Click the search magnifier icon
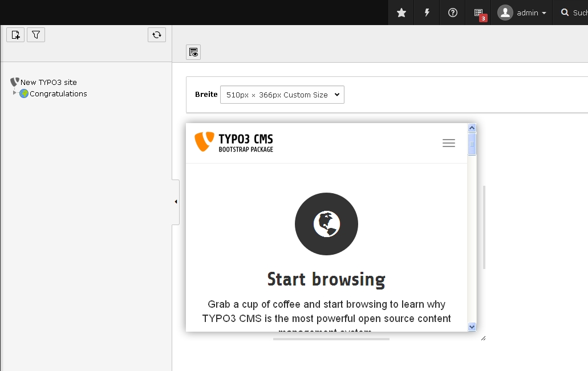588x371 pixels. pyautogui.click(x=565, y=13)
